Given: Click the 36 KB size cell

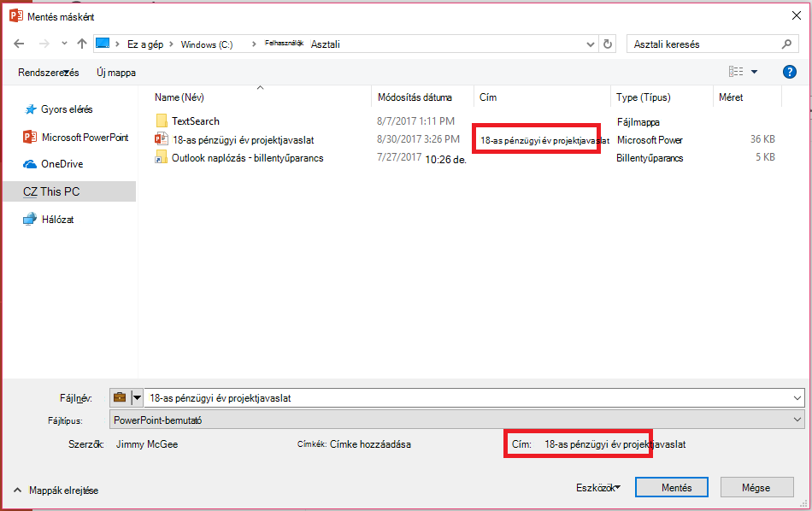Looking at the screenshot, I should (762, 138).
